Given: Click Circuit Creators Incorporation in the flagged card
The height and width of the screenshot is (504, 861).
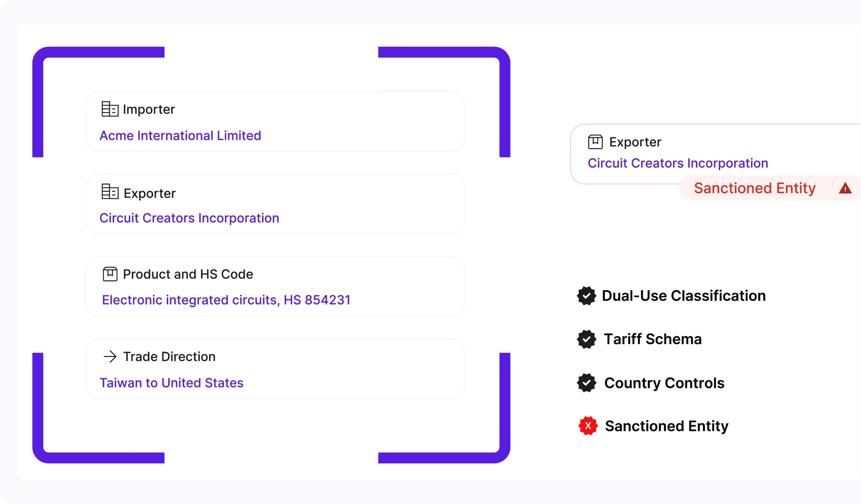Looking at the screenshot, I should tap(678, 163).
